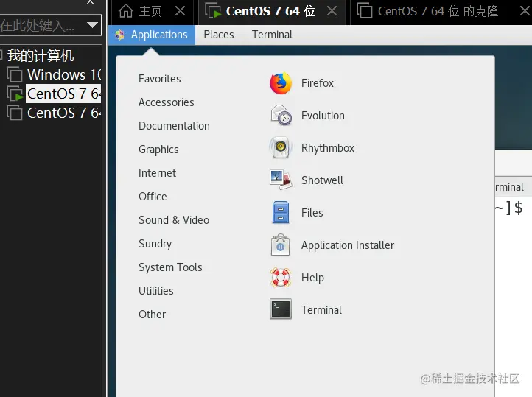Open the Sound & Video category
532x397 pixels.
click(x=174, y=220)
